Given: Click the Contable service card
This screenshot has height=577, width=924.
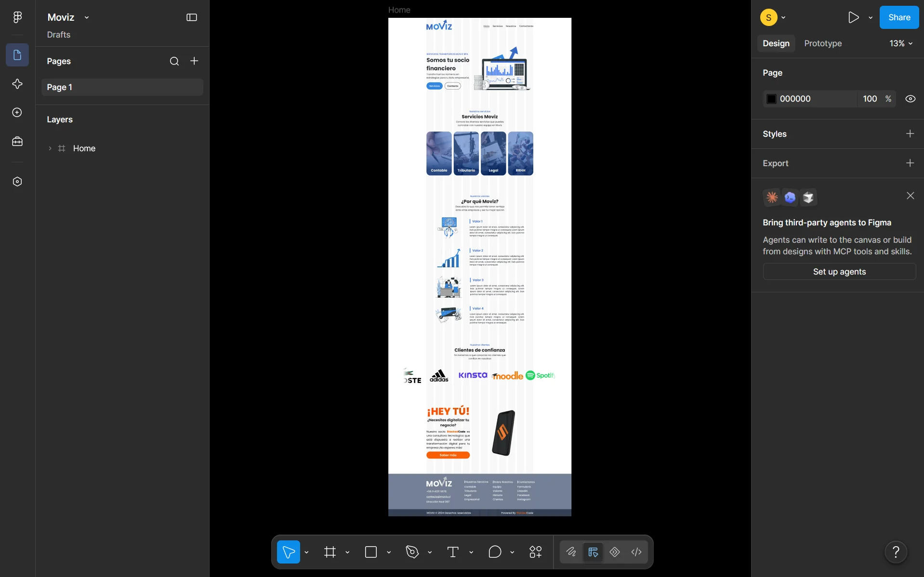Looking at the screenshot, I should (439, 153).
